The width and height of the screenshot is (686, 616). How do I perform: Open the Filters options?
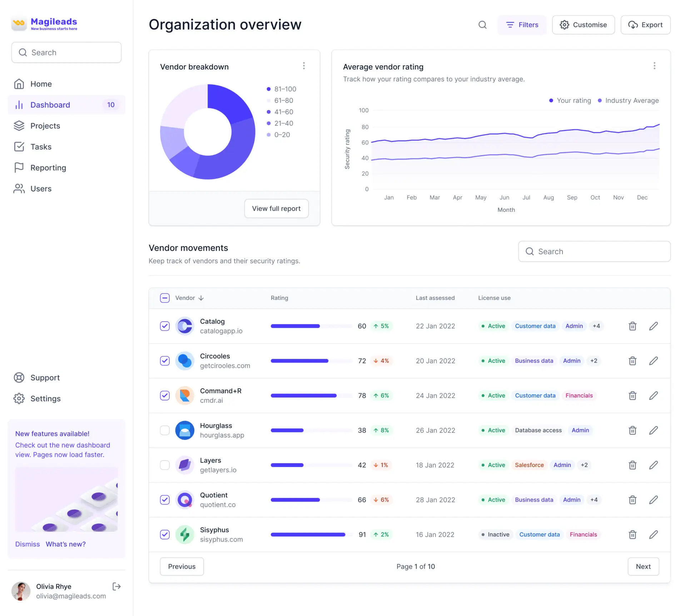pyautogui.click(x=522, y=25)
